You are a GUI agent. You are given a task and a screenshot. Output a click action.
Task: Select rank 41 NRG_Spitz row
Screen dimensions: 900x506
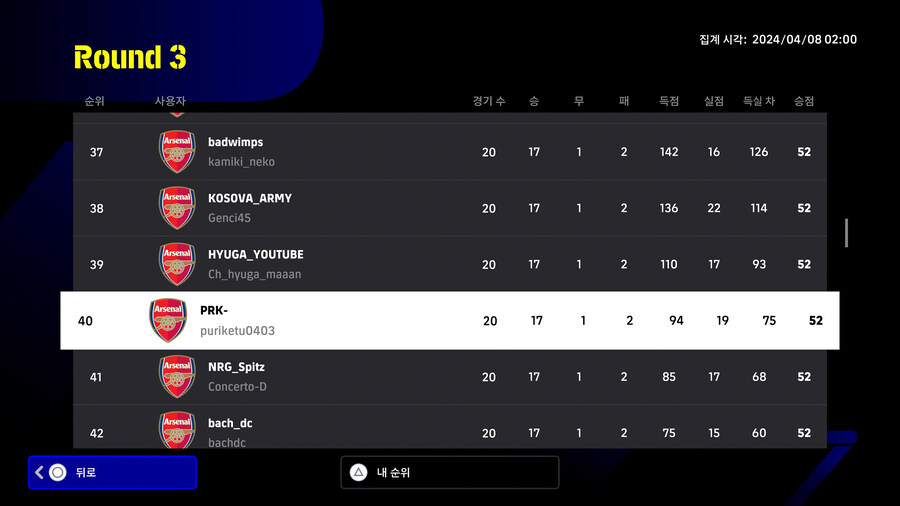pyautogui.click(x=450, y=377)
